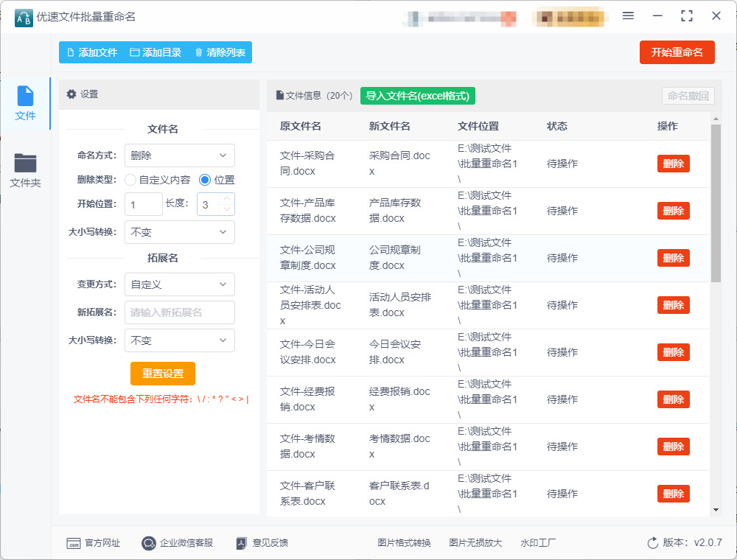Switch to the 文件夹 sidebar tab
The height and width of the screenshot is (560, 737).
tap(25, 170)
